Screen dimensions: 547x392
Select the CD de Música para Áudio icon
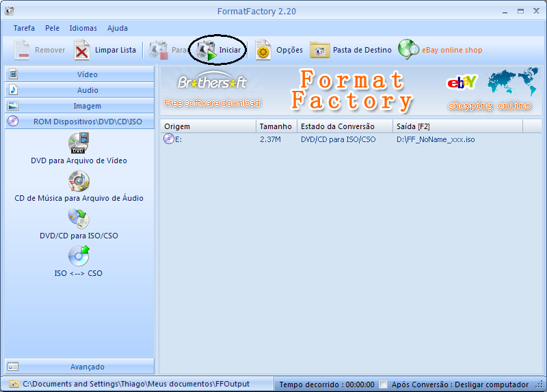tap(79, 181)
